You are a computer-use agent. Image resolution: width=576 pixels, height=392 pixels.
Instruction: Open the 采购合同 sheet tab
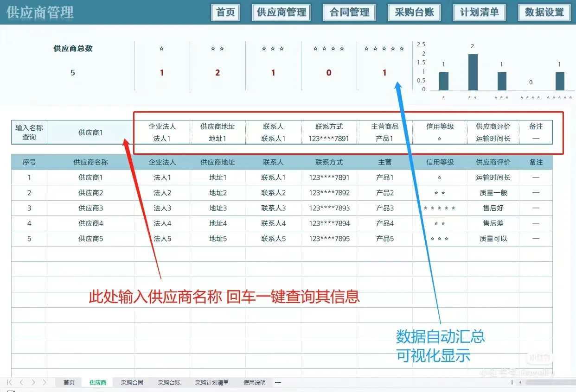(131, 382)
